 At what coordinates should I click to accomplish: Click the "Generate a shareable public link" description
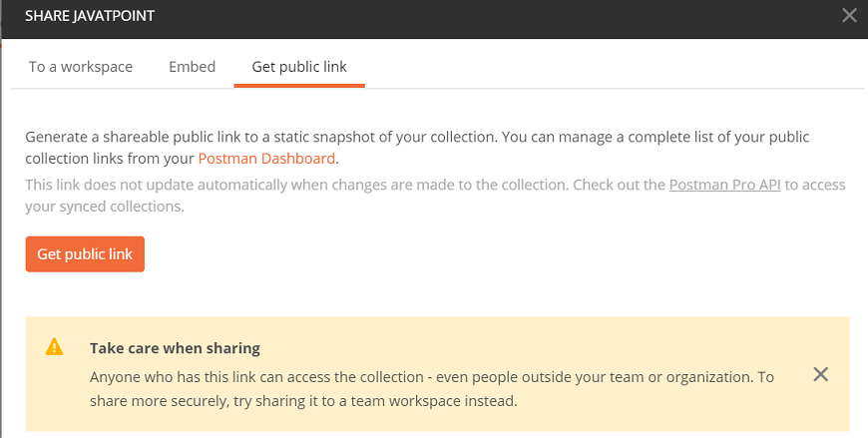[x=417, y=148]
